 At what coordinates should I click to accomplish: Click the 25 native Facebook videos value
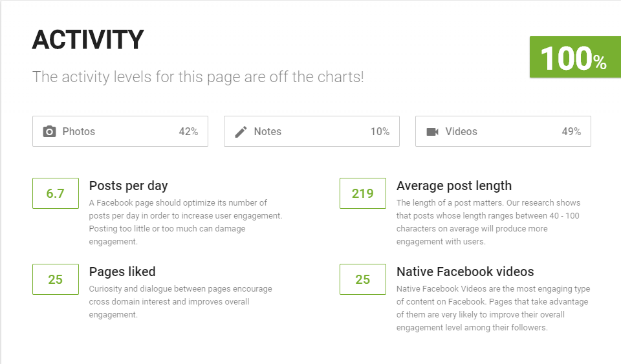tap(363, 279)
